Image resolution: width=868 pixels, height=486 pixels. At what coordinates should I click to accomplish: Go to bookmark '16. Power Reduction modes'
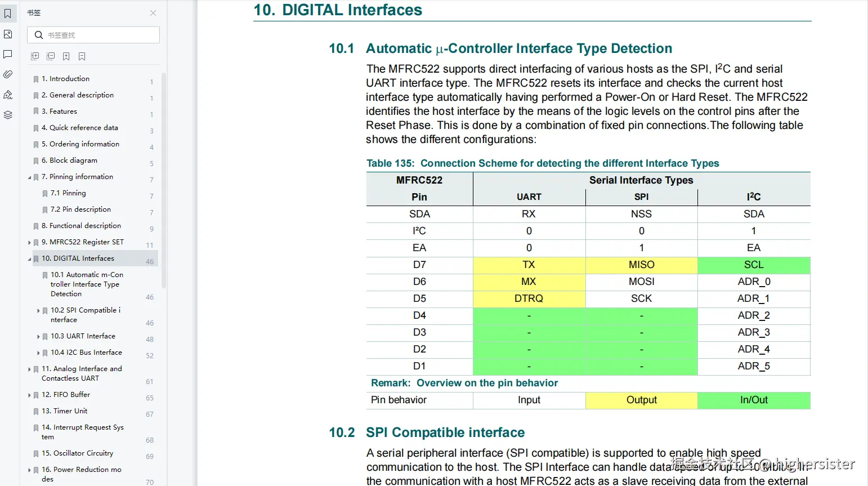pyautogui.click(x=82, y=474)
